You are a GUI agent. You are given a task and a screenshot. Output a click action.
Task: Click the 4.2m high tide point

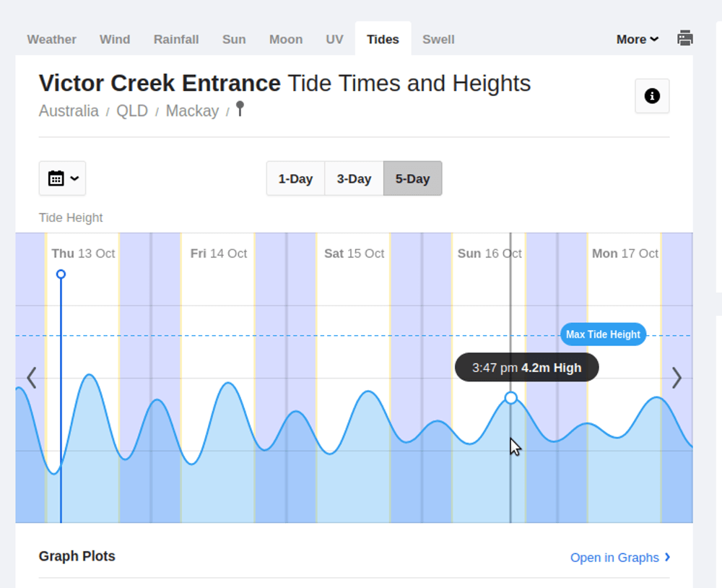coord(511,398)
